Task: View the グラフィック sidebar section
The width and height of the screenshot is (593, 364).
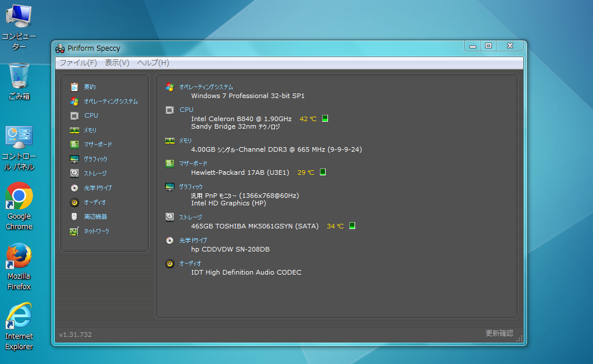Action: point(95,159)
